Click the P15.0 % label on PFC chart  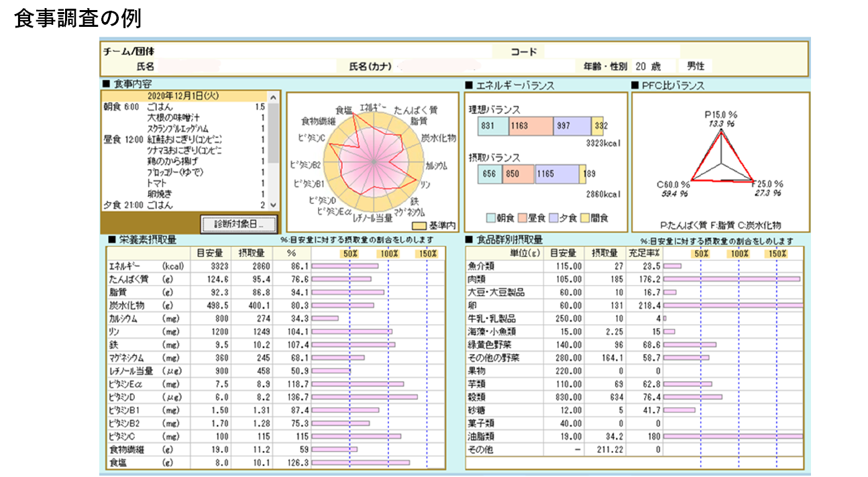click(721, 115)
